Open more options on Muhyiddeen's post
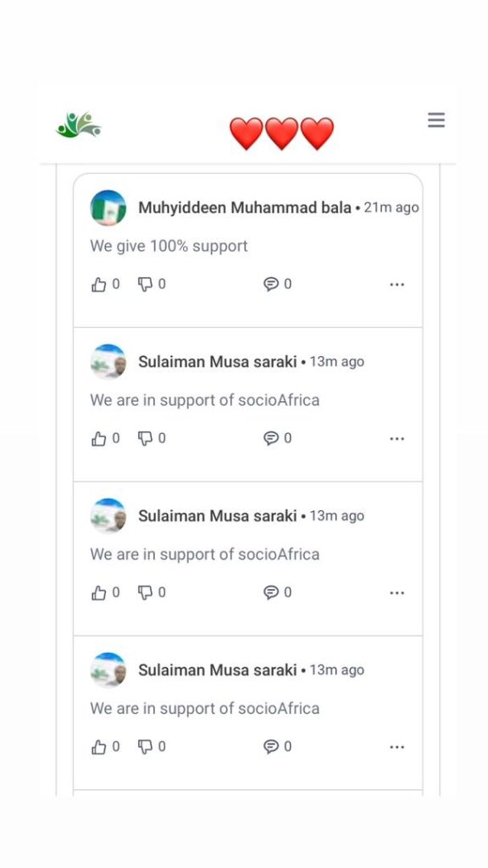The image size is (488, 868). pos(396,285)
